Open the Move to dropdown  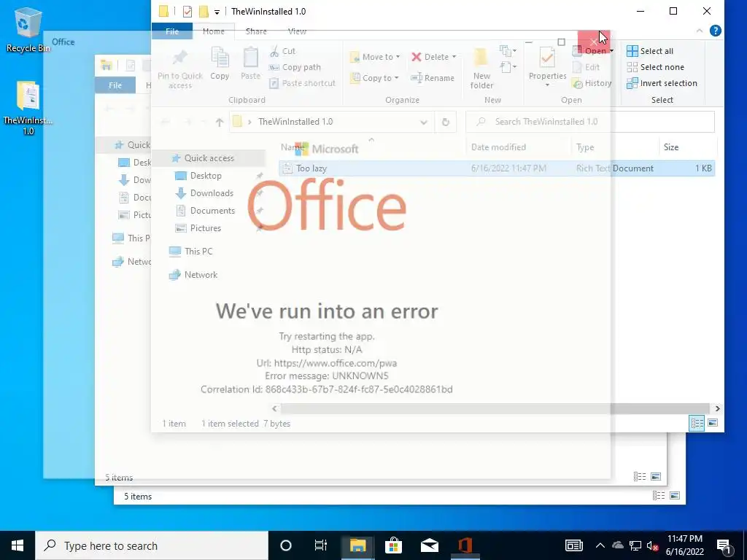(x=375, y=57)
